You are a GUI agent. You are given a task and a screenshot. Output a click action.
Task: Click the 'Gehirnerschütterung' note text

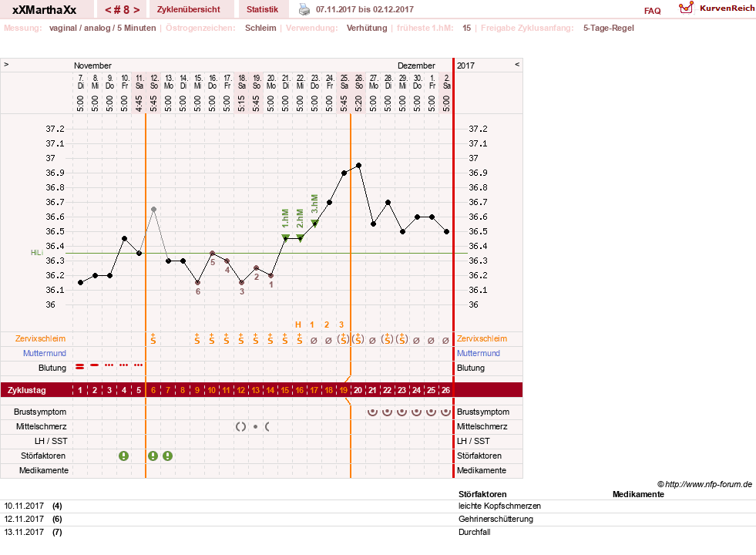tap(496, 519)
